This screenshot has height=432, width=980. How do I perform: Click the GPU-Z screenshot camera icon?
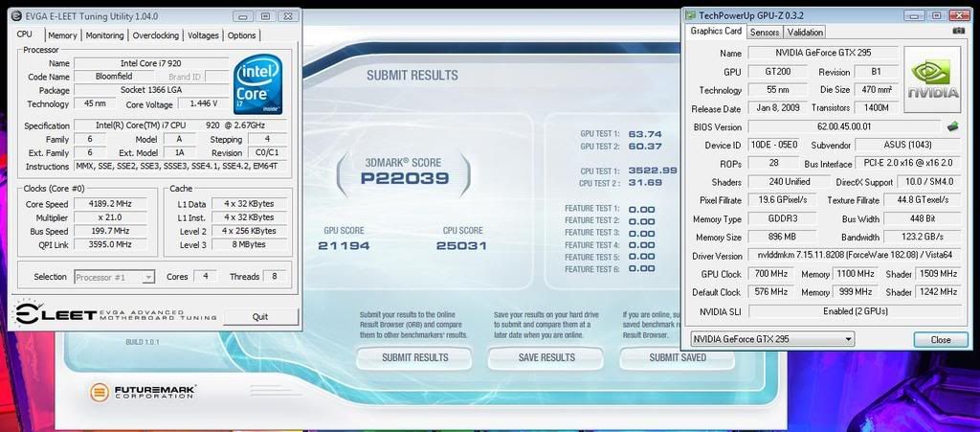958,32
